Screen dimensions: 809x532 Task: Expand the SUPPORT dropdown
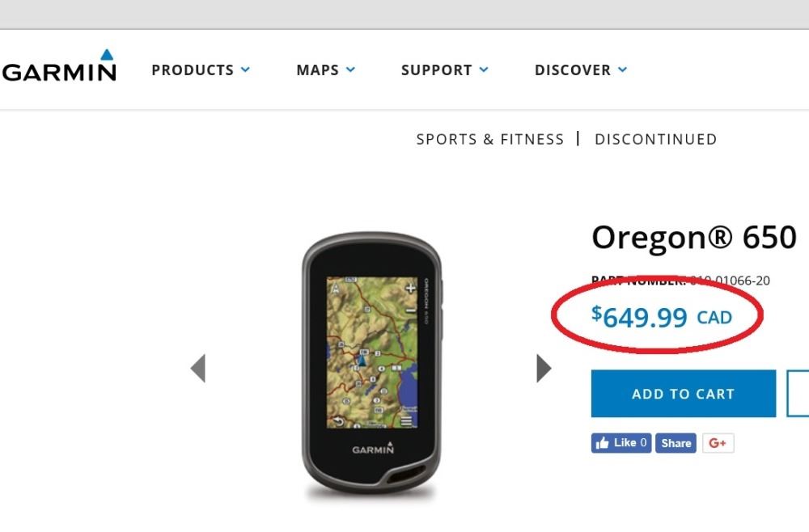click(x=444, y=70)
